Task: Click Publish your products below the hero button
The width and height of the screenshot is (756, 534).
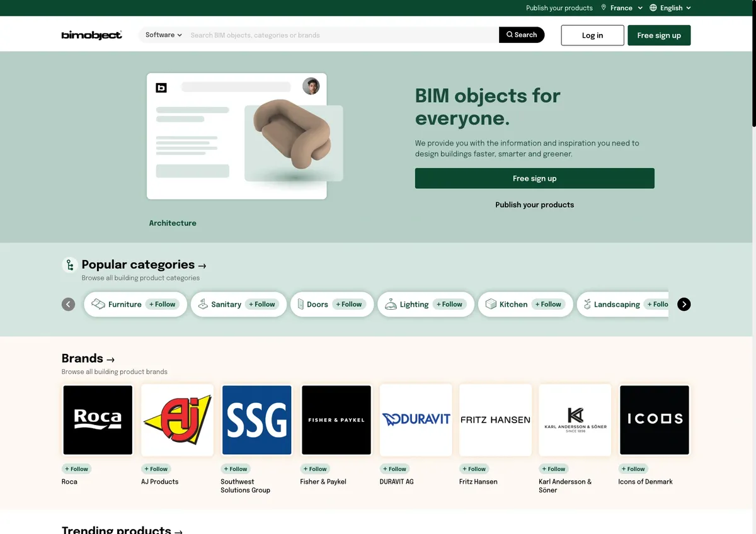Action: [534, 205]
